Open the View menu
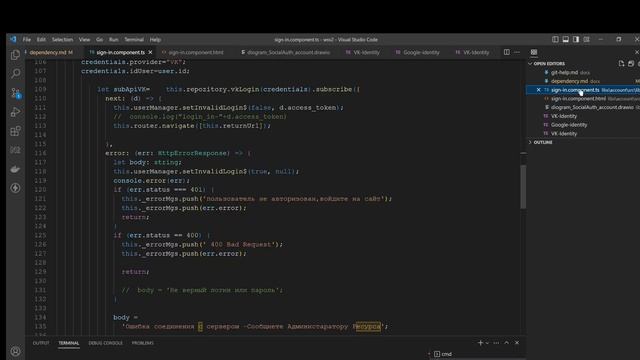The height and width of the screenshot is (360, 640). point(84,40)
